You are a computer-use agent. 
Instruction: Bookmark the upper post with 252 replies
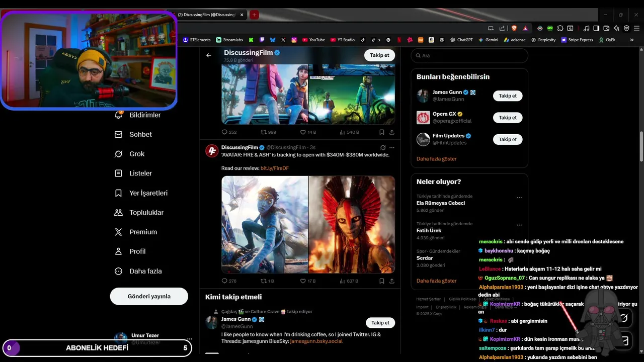pos(382,132)
